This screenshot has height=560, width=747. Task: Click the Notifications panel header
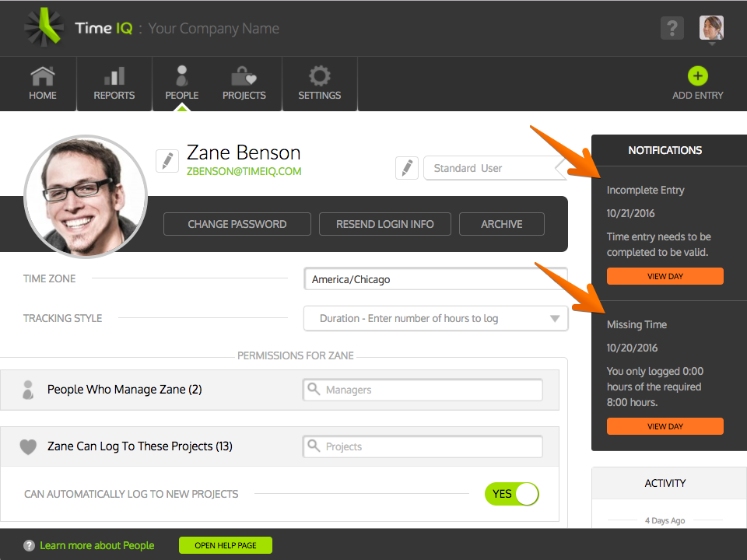(669, 150)
